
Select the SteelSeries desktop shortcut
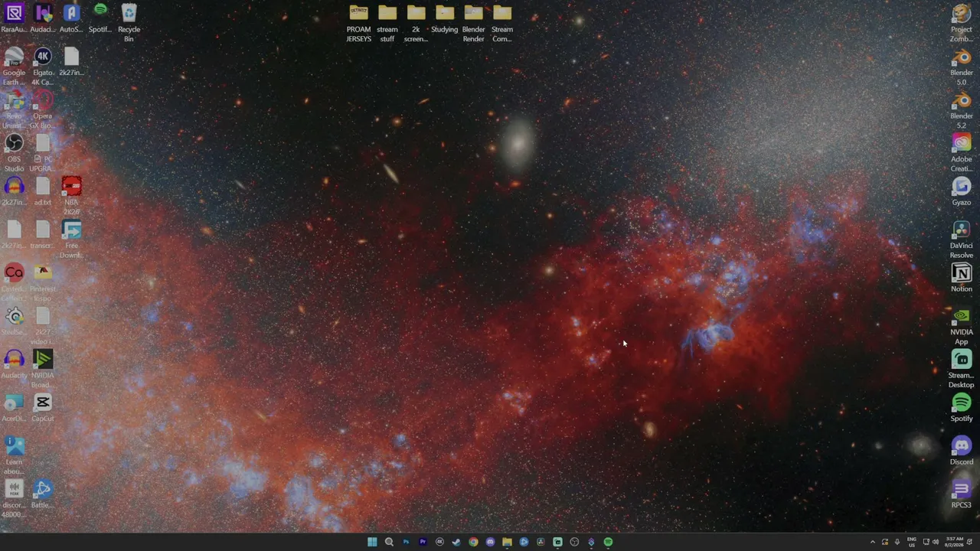pos(14,321)
